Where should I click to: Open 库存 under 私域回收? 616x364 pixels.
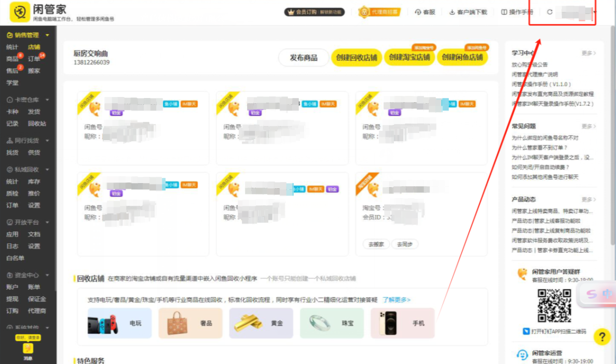(34, 182)
